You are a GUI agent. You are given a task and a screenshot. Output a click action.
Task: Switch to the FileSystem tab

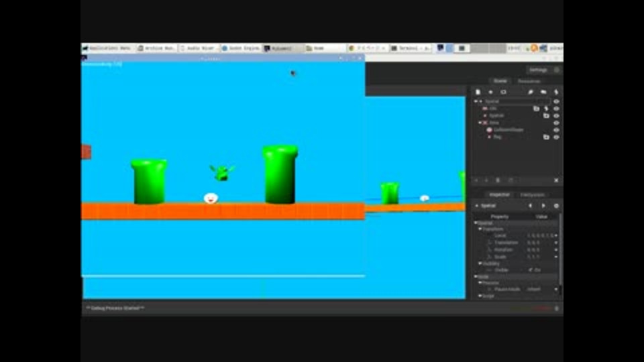(x=532, y=194)
